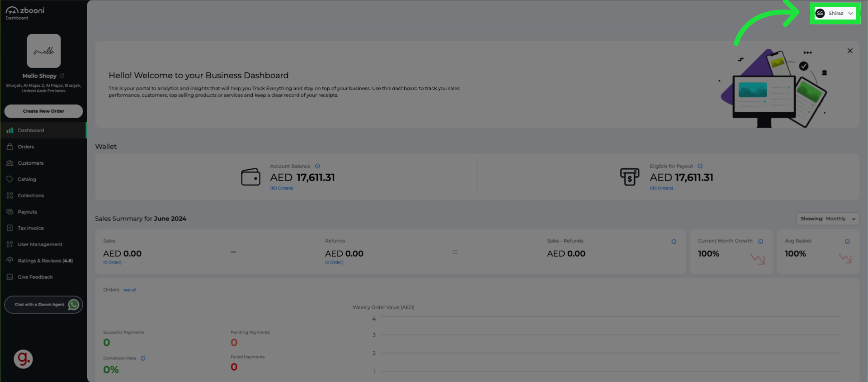Click the Orders 'see all' link
The height and width of the screenshot is (382, 868).
130,290
